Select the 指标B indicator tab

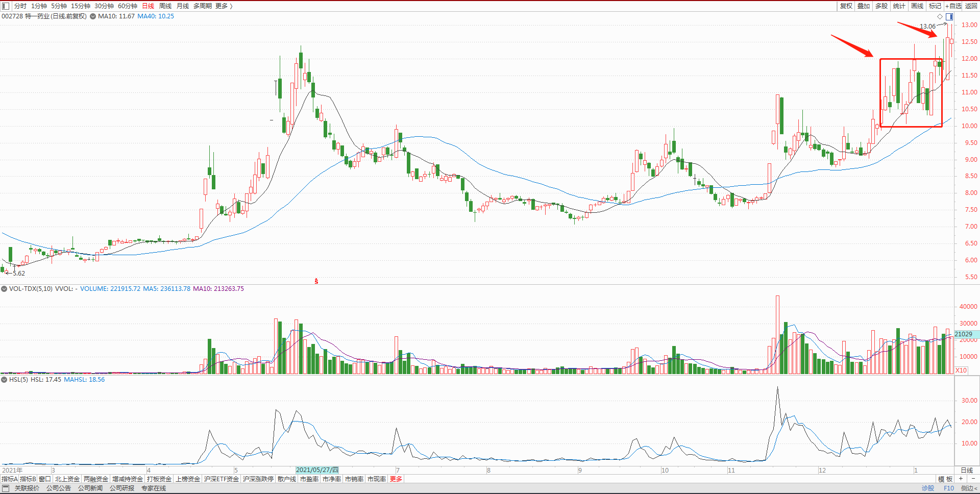pos(28,479)
